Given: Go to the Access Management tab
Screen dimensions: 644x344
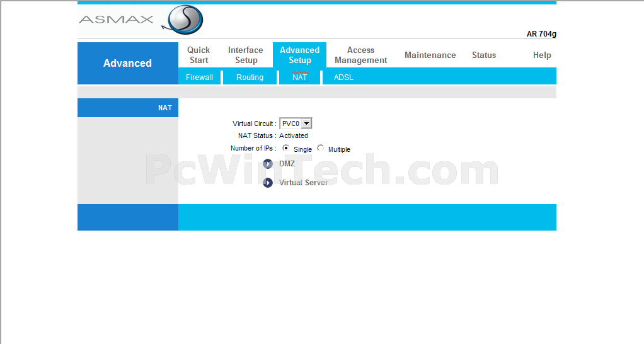Looking at the screenshot, I should coord(360,55).
